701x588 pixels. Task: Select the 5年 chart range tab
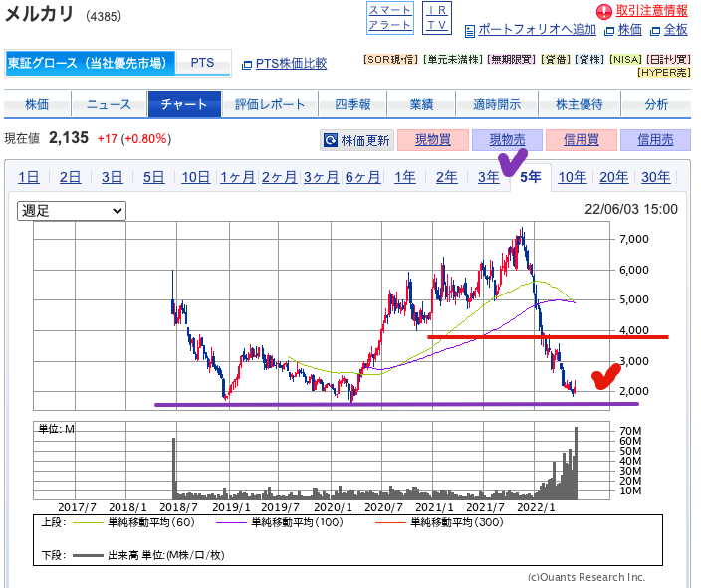click(x=530, y=177)
